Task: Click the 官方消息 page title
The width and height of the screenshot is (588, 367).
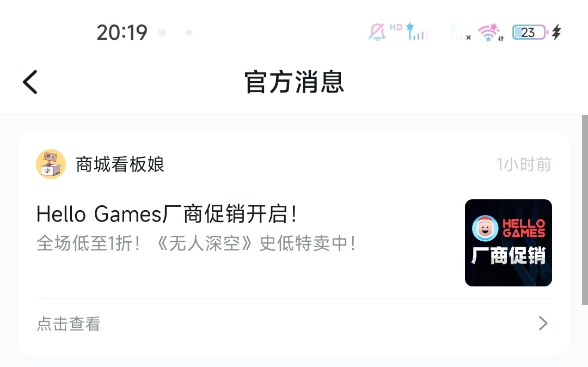Action: 294,82
